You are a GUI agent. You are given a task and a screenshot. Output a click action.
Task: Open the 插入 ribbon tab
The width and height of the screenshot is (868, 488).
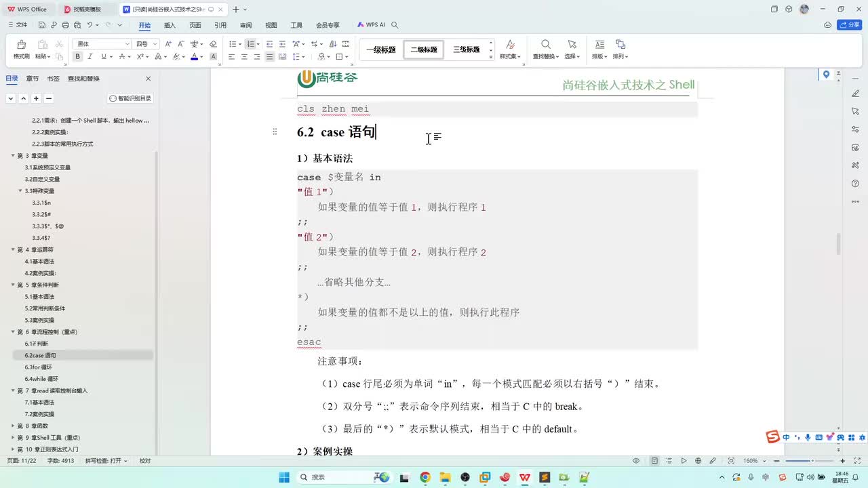click(x=170, y=25)
